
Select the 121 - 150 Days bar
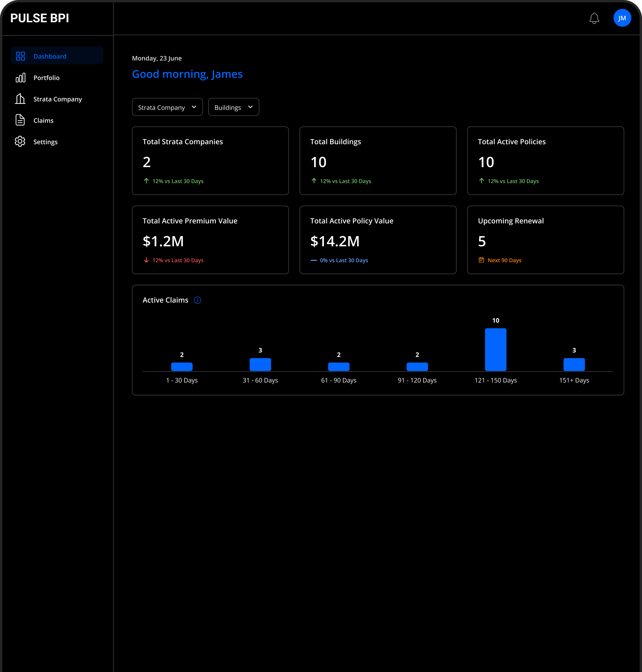pos(496,349)
